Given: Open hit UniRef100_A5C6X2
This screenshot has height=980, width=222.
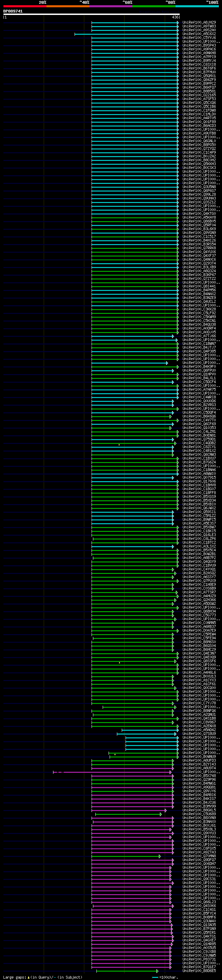Looking at the screenshot, I should point(199,34).
